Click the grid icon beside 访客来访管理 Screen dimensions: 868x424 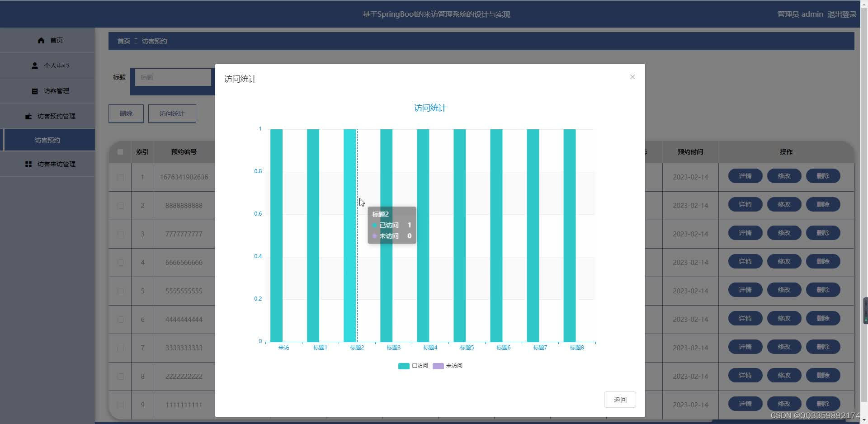28,164
